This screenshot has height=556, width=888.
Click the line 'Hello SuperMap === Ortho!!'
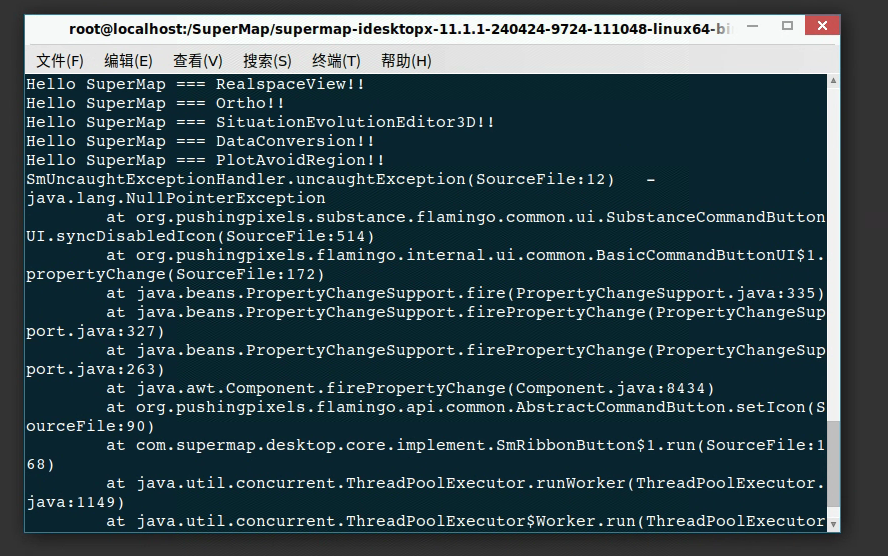pyautogui.click(x=155, y=104)
